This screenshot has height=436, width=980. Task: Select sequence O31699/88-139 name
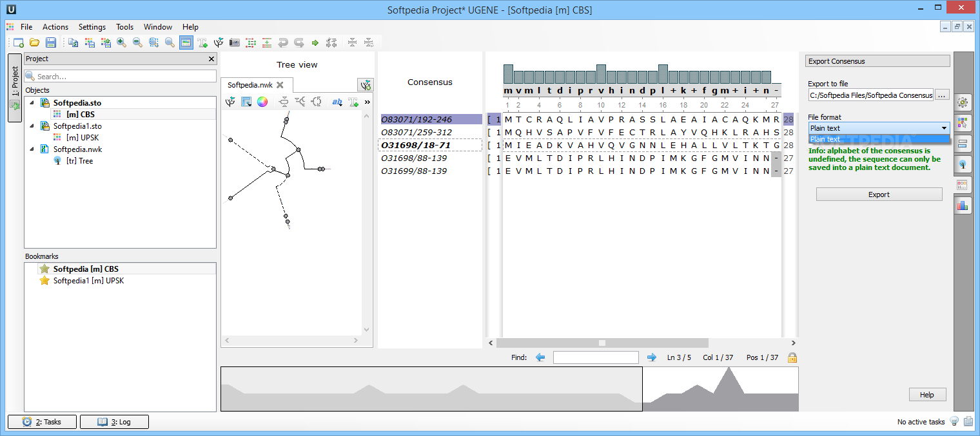click(414, 171)
